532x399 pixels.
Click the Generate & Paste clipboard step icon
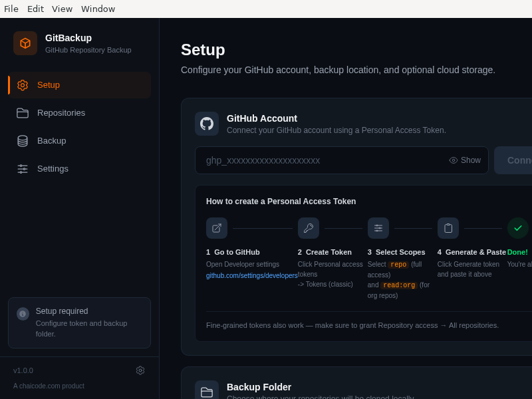[x=448, y=228]
